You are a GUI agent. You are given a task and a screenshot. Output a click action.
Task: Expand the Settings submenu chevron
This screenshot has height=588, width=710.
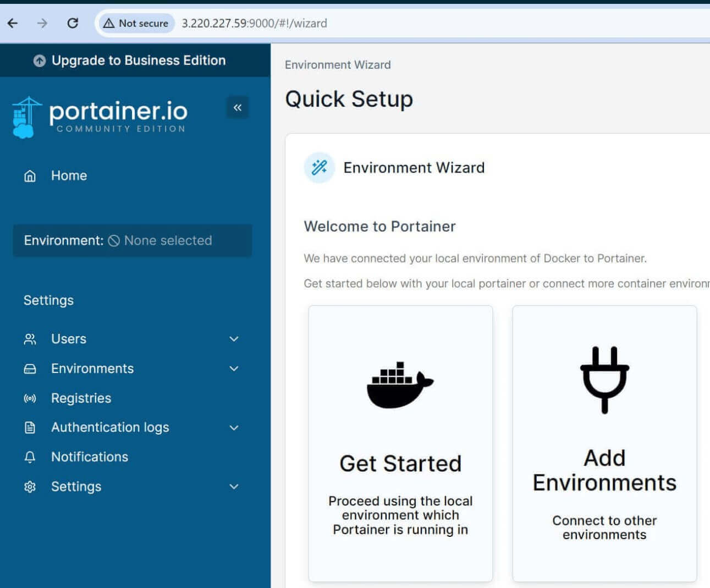[234, 487]
